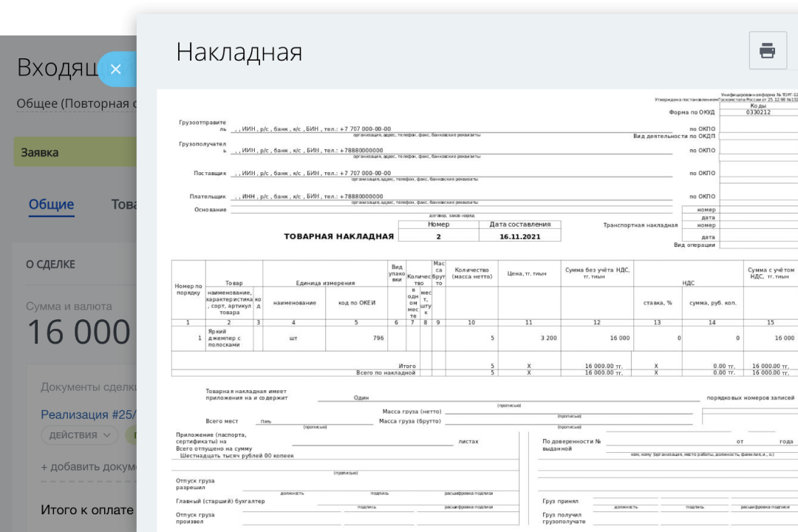Click the Грузоотправитель label
The image size is (798, 532).
click(202, 126)
